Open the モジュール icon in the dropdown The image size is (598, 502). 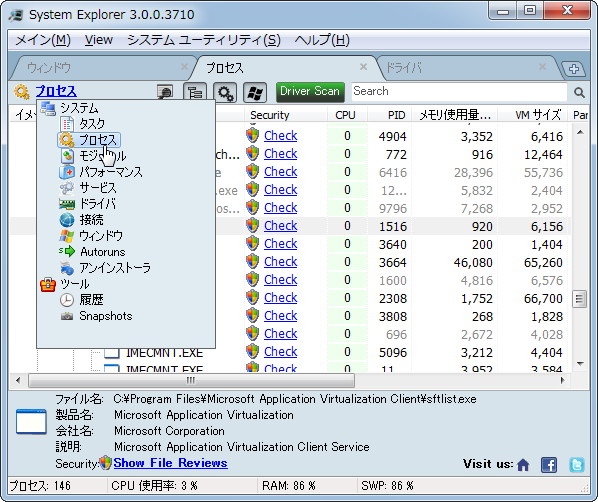click(x=67, y=156)
